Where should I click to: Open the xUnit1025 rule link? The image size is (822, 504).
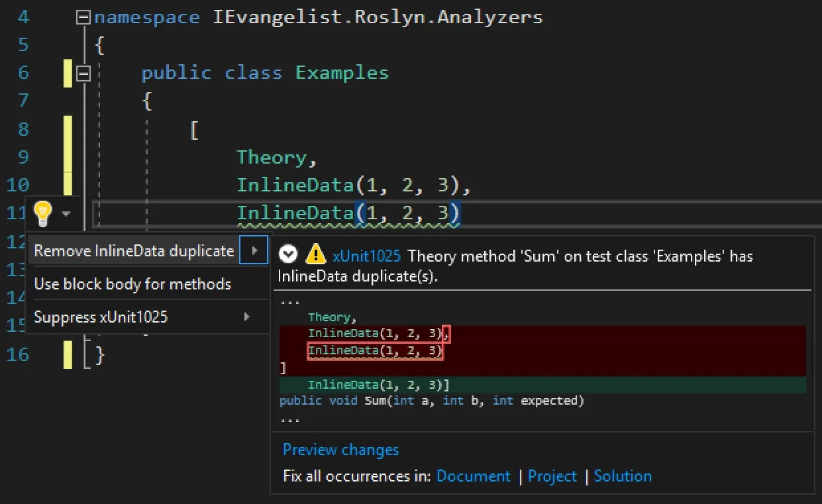pos(366,256)
